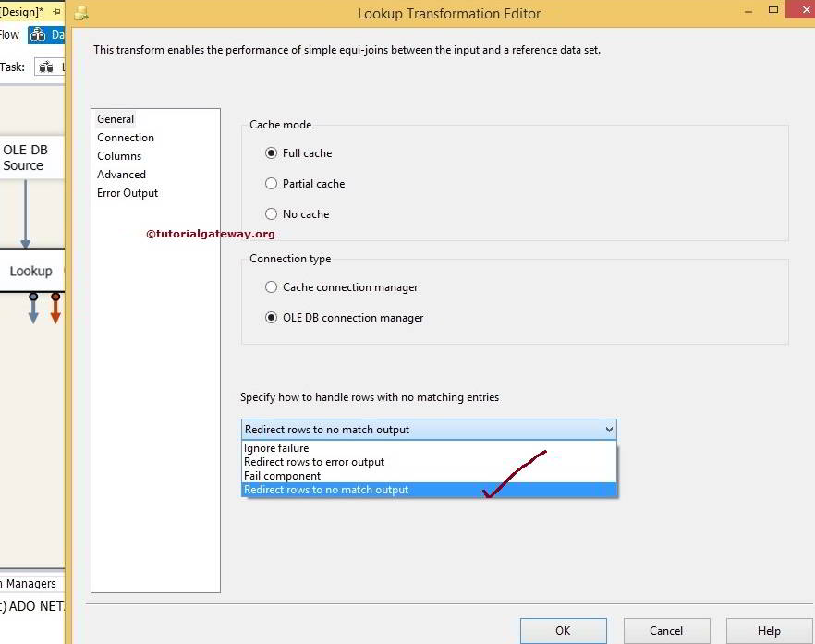Select the Lookup component on the canvas
This screenshot has width=815, height=644.
(x=30, y=271)
